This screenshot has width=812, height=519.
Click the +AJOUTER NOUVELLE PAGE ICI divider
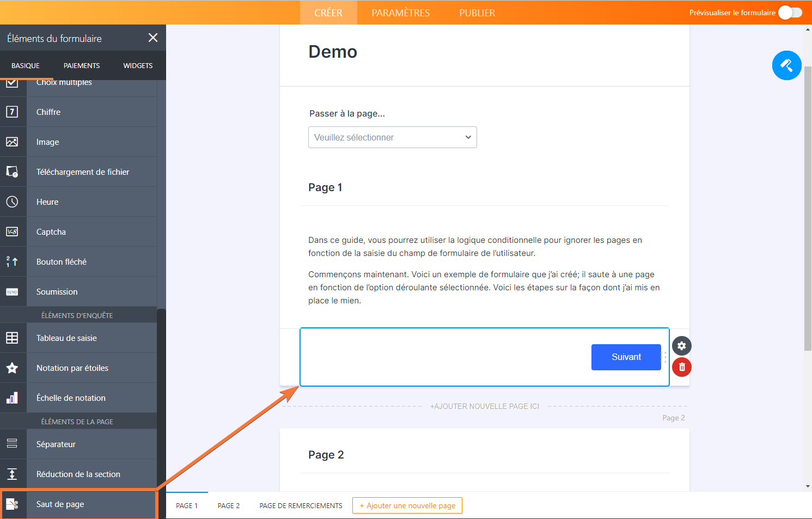tap(484, 406)
